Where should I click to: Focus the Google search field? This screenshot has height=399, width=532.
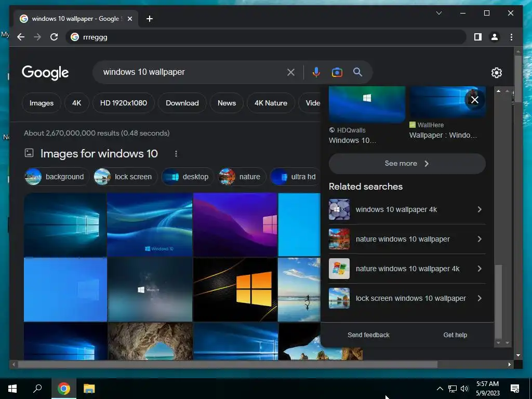193,72
